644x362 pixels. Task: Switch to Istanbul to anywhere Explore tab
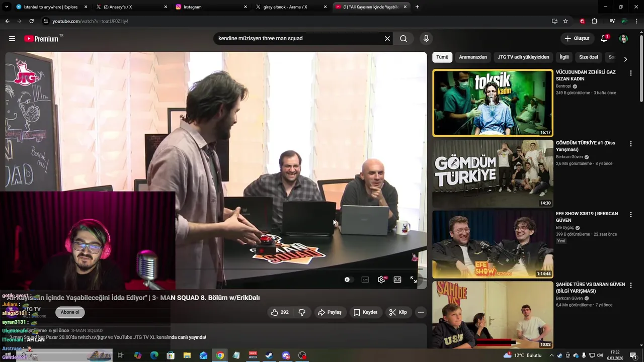point(50,7)
